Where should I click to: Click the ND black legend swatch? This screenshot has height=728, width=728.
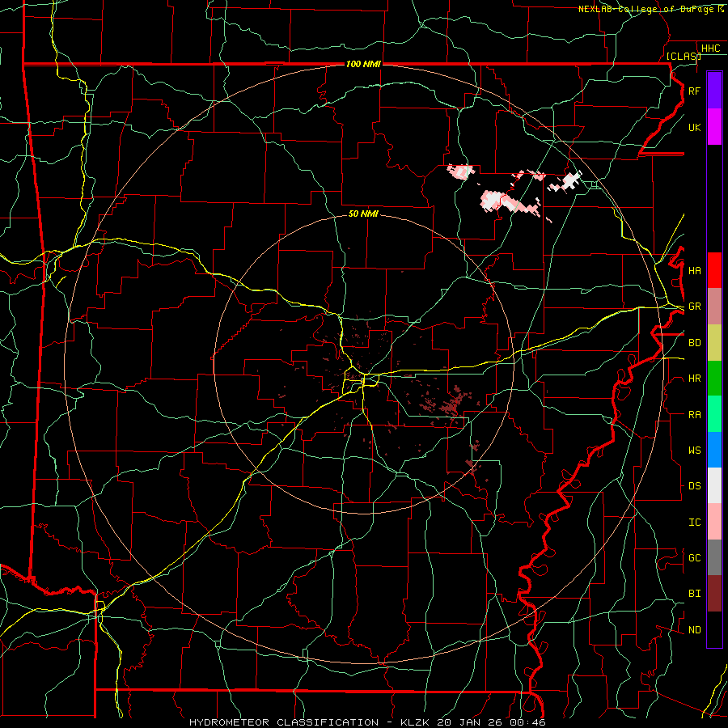[x=714, y=629]
